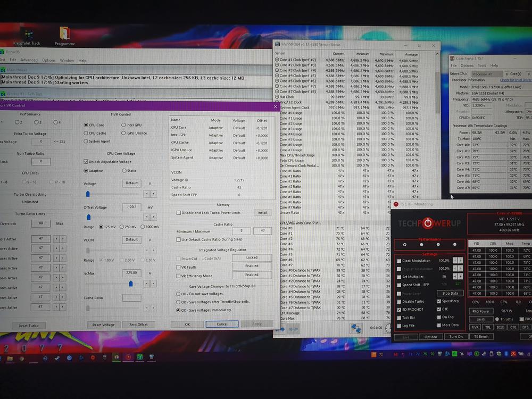Select the Static voltage radio button

[125, 171]
